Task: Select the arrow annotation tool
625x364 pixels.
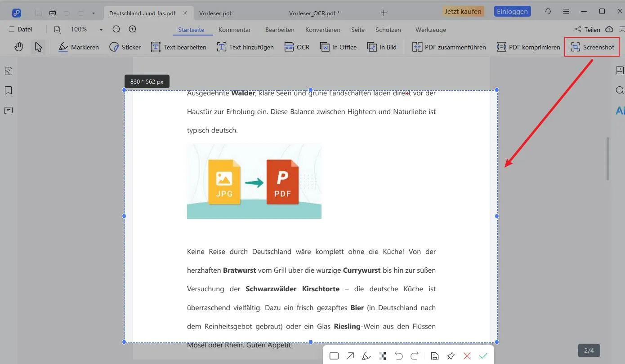Action: pyautogui.click(x=350, y=356)
